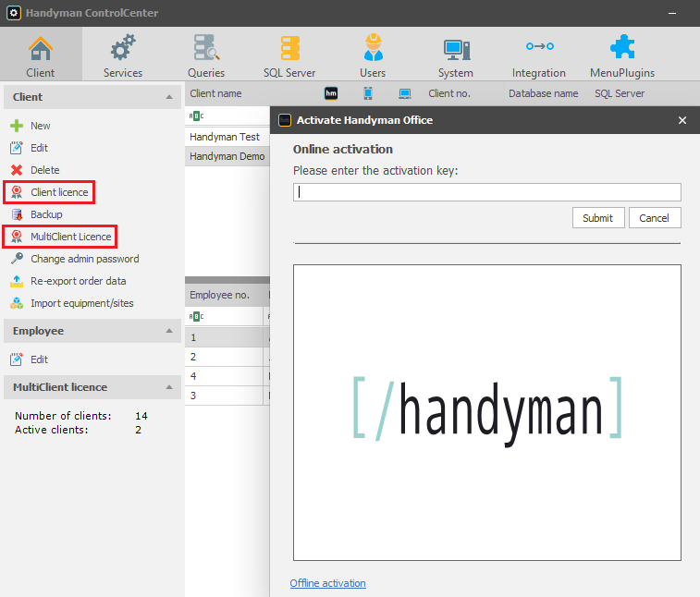Click the MultiClient Licence badge icon
This screenshot has height=597, width=700.
[17, 237]
